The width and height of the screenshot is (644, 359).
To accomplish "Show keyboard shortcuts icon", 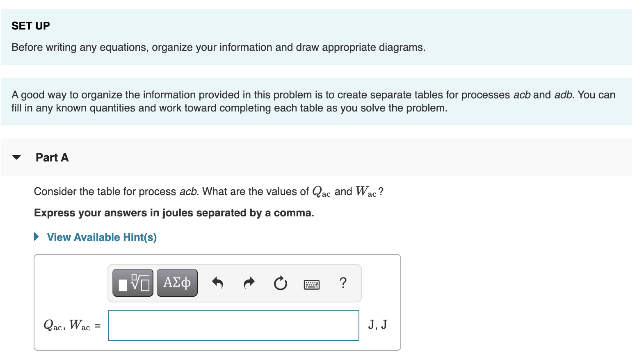I will (312, 284).
